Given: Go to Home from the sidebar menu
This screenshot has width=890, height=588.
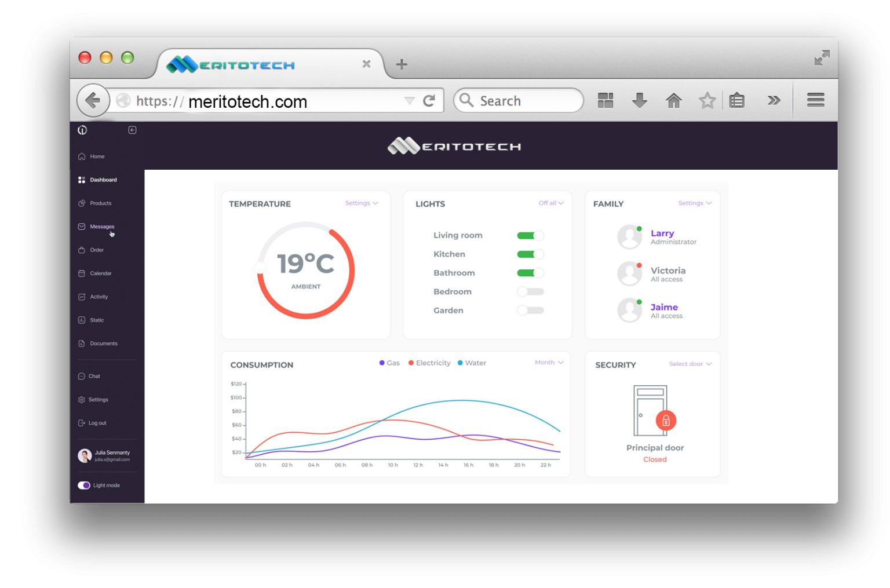Looking at the screenshot, I should click(96, 156).
